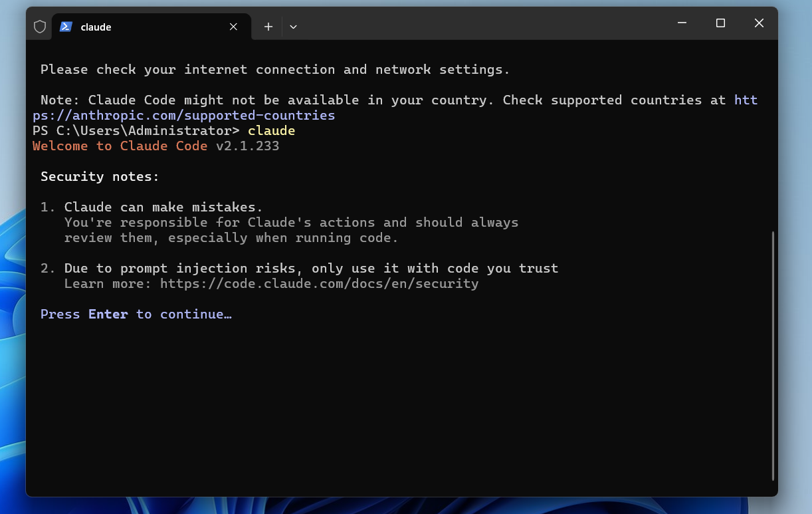Click the PowerShell icon on the claude tab
The image size is (812, 514).
[66, 27]
